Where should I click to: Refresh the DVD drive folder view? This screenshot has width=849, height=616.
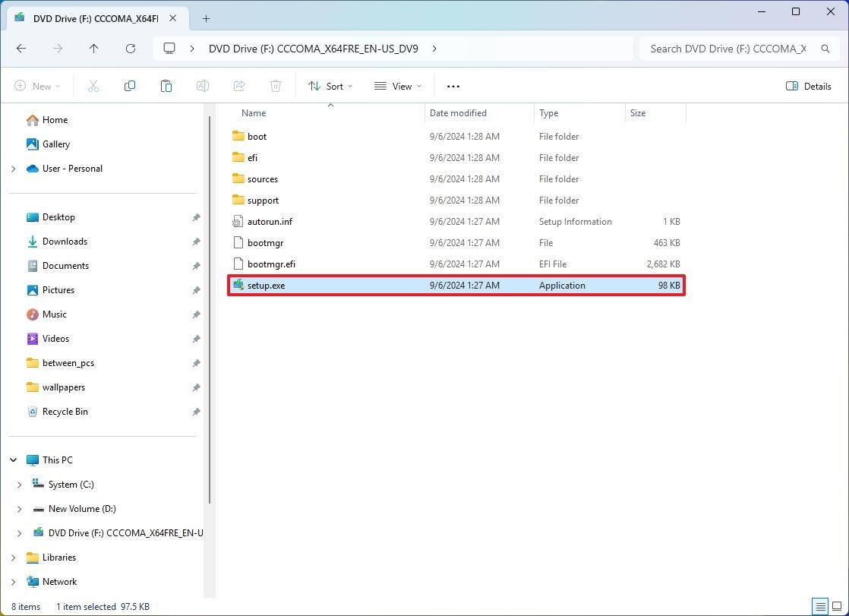click(x=131, y=48)
